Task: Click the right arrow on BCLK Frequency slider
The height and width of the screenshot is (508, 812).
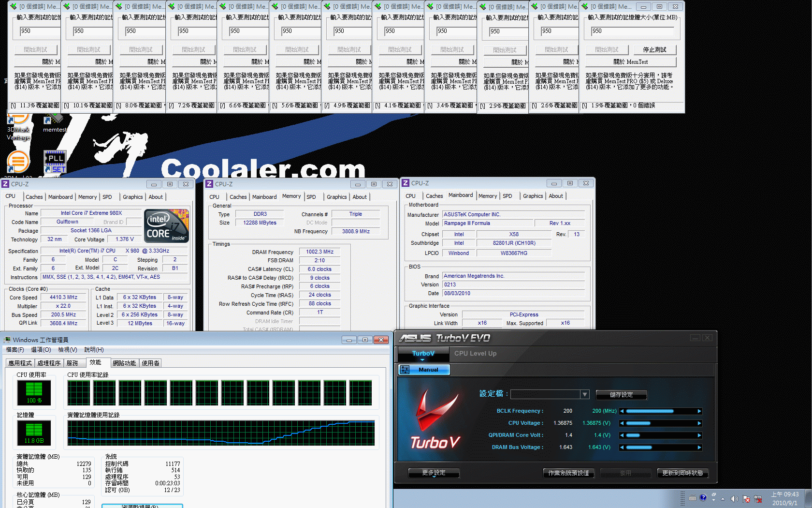Action: 699,411
